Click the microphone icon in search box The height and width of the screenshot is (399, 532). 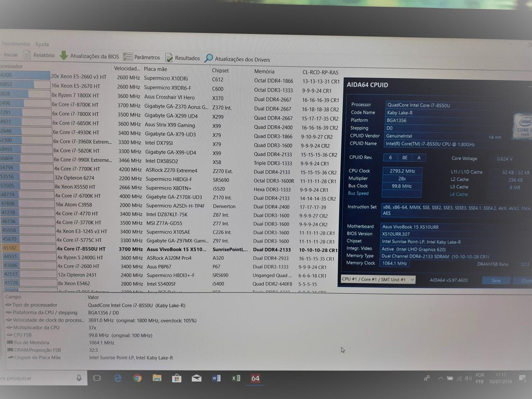click(79, 378)
